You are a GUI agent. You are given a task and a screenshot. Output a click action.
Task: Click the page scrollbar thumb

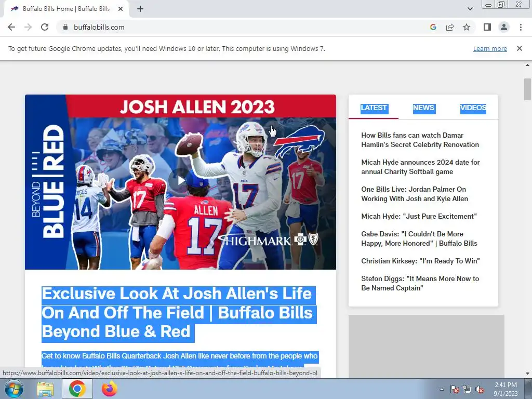(527, 89)
